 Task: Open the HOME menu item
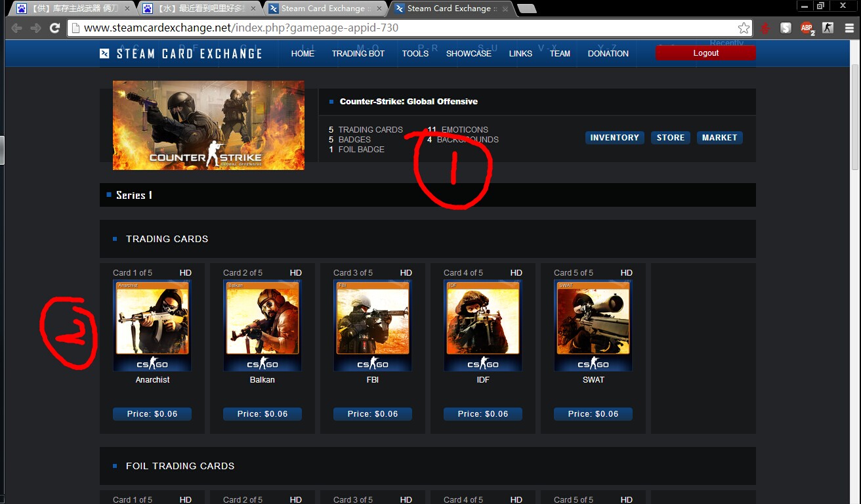coord(303,54)
